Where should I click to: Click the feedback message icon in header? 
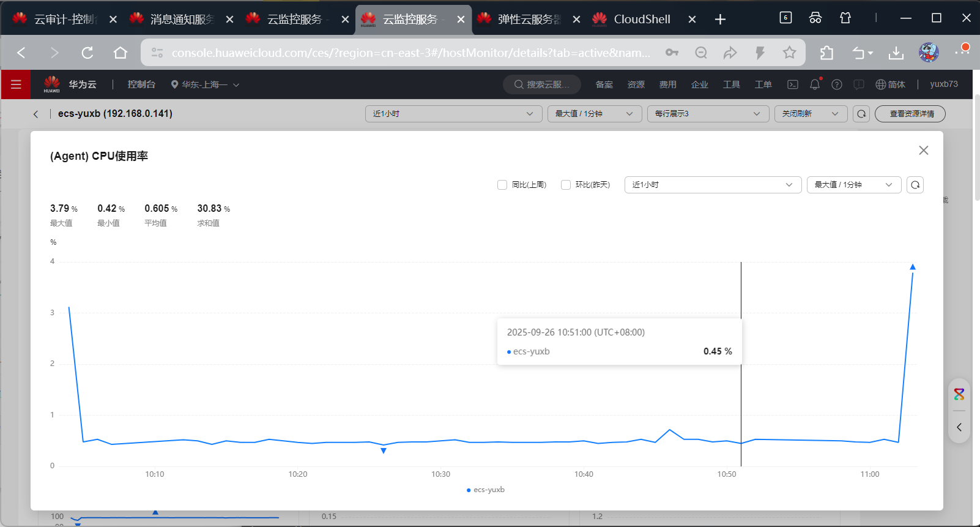859,84
